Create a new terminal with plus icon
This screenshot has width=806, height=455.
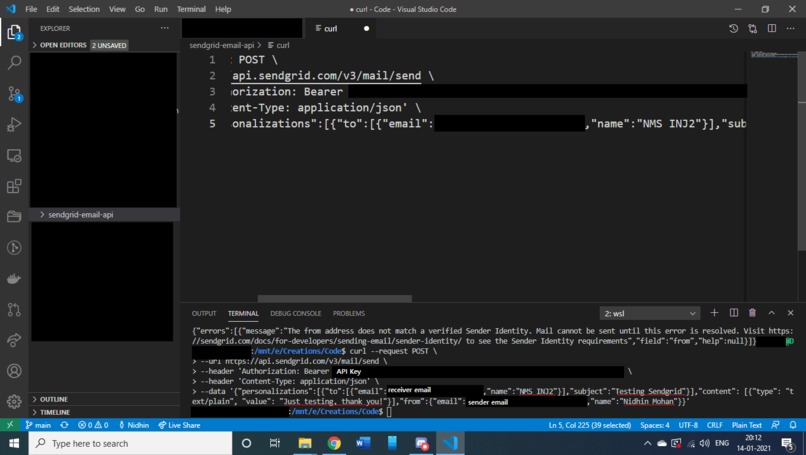point(714,313)
